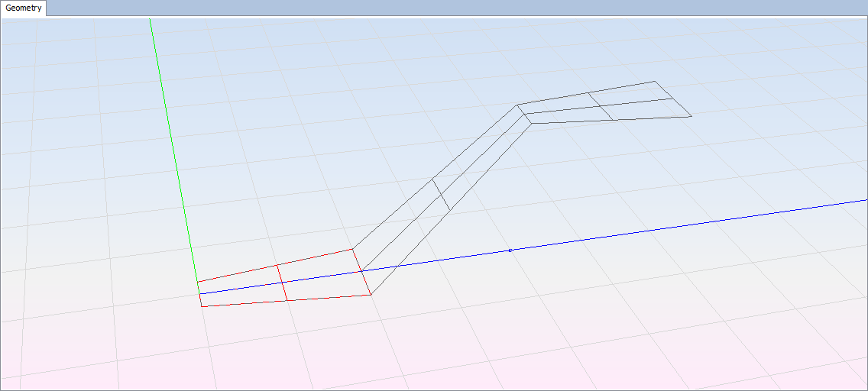Image resolution: width=868 pixels, height=391 pixels.
Task: Select the small blue marker on blue axis
Action: tap(510, 250)
